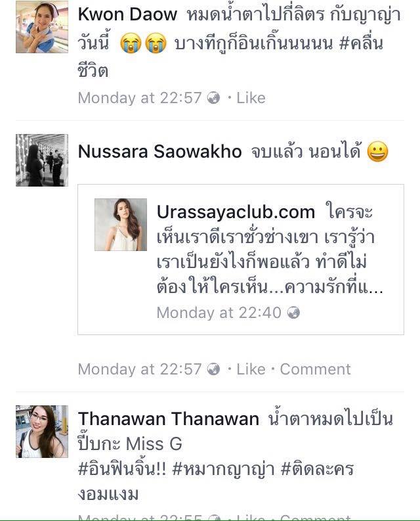Viewport: 420px width, 521px height.
Task: Click the Nussara Saowakho name link
Action: [159, 152]
